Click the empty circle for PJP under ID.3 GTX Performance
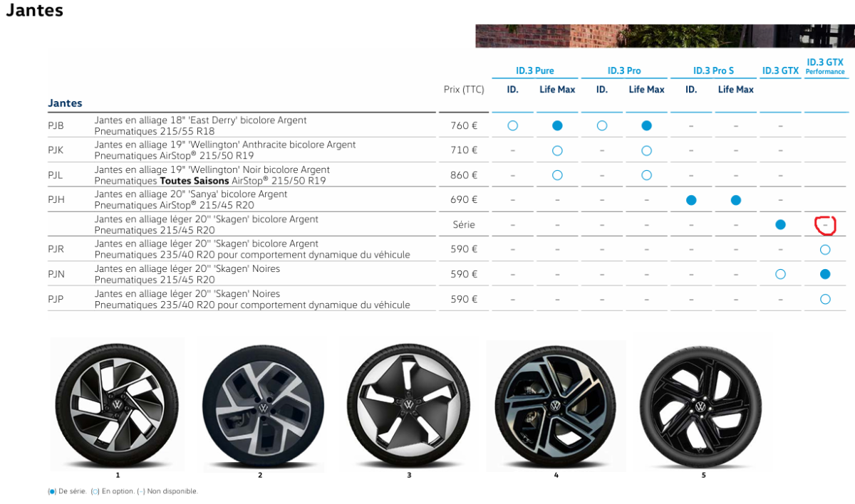 pos(825,299)
